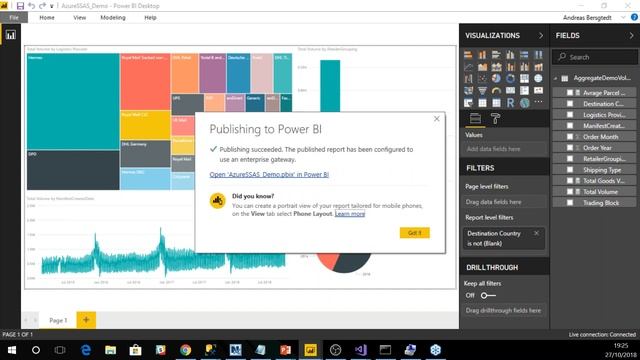640x360 pixels.
Task: Tick the ManifestCreat... field checkbox
Action: pos(570,126)
